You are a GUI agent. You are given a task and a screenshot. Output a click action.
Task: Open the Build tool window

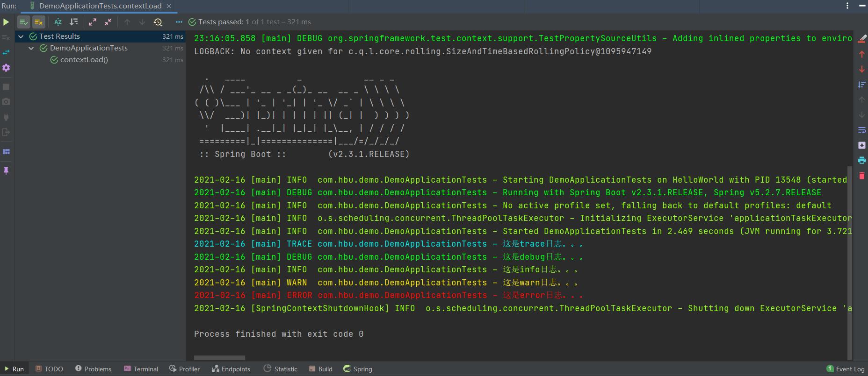pyautogui.click(x=320, y=369)
